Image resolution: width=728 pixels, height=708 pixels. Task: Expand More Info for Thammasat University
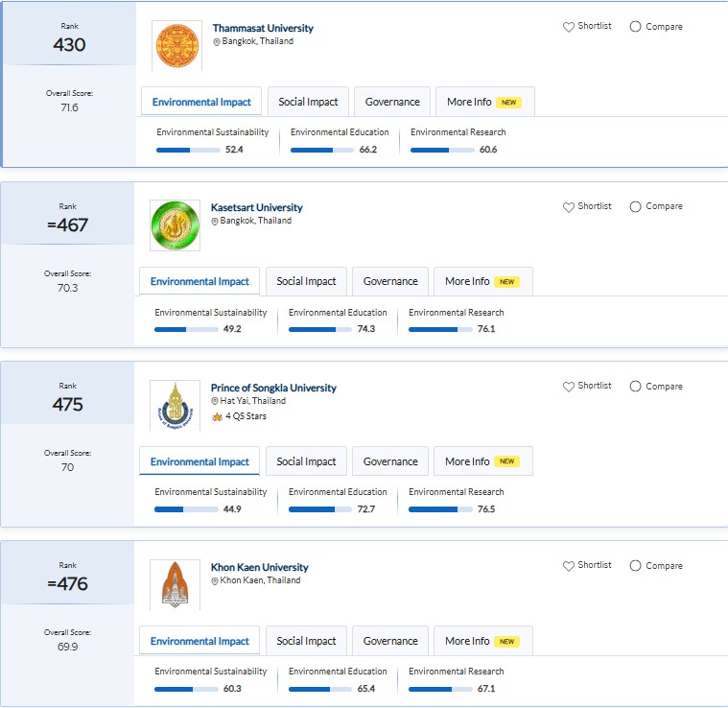click(x=483, y=102)
